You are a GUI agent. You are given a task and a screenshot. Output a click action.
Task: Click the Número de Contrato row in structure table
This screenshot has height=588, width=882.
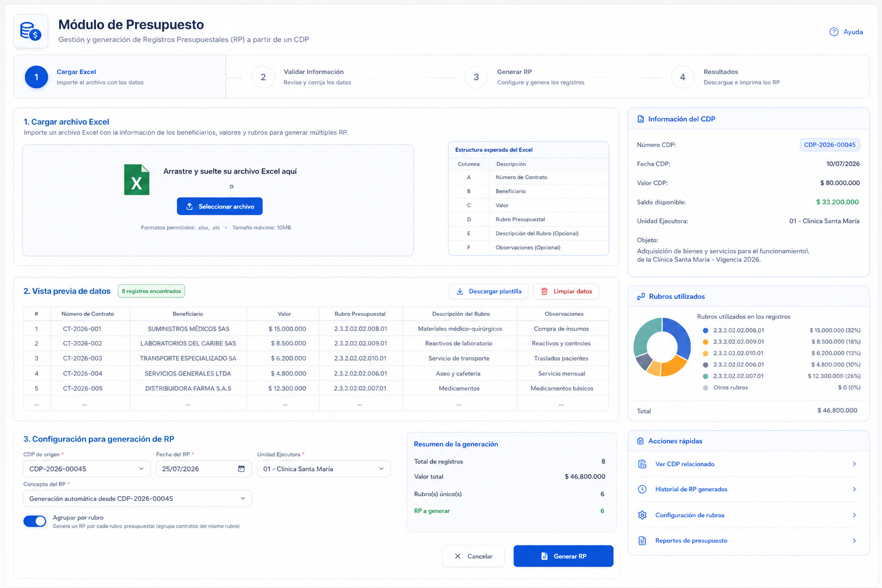pyautogui.click(x=528, y=177)
